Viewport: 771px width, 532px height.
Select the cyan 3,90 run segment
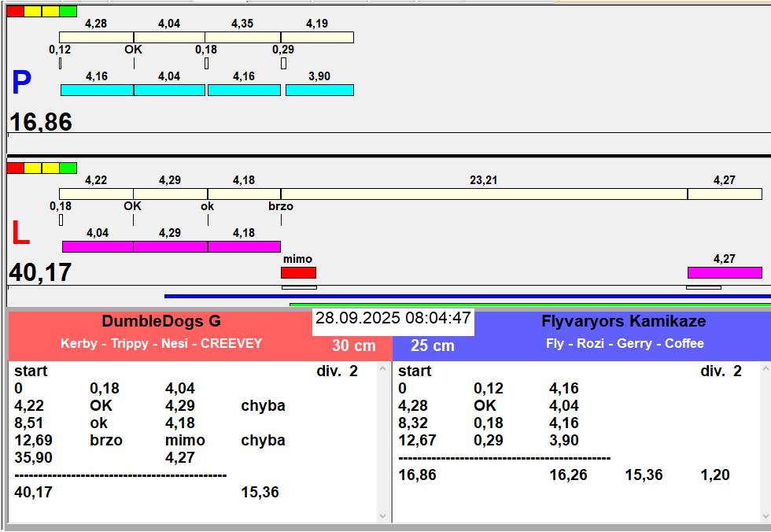point(319,91)
